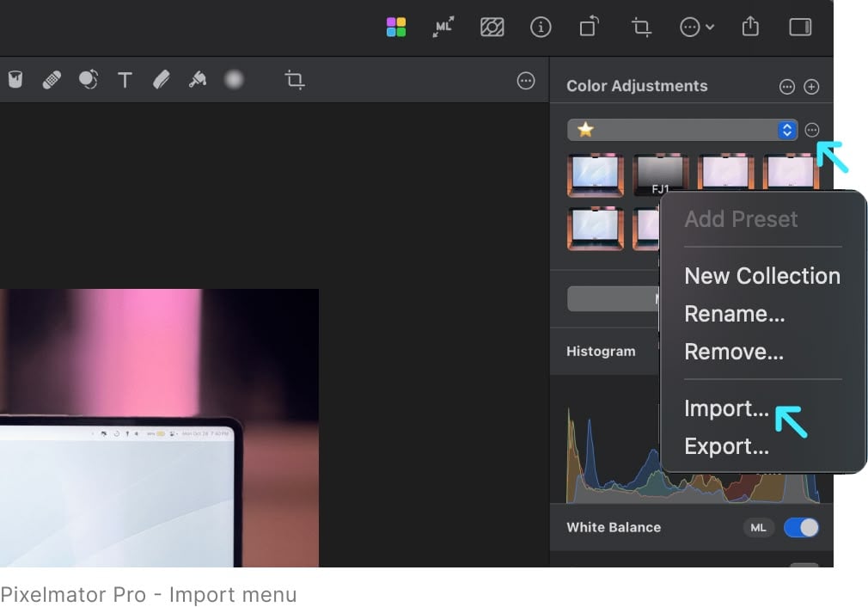Select the first preset in second row
The image size is (868, 607).
tap(595, 229)
